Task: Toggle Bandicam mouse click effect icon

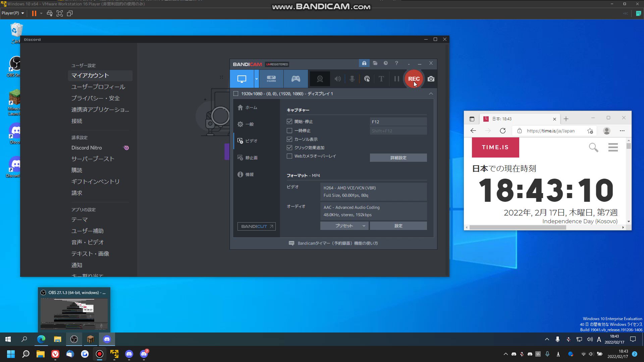Action: pyautogui.click(x=367, y=79)
